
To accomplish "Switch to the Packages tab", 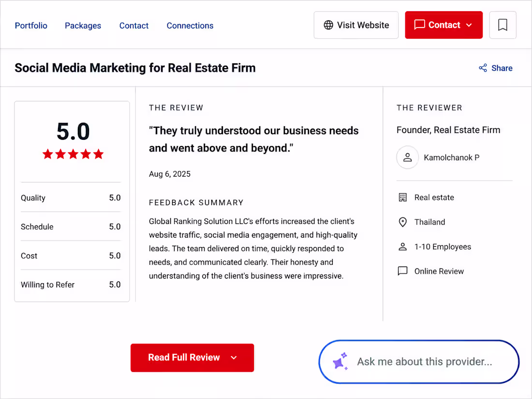I will coord(83,26).
